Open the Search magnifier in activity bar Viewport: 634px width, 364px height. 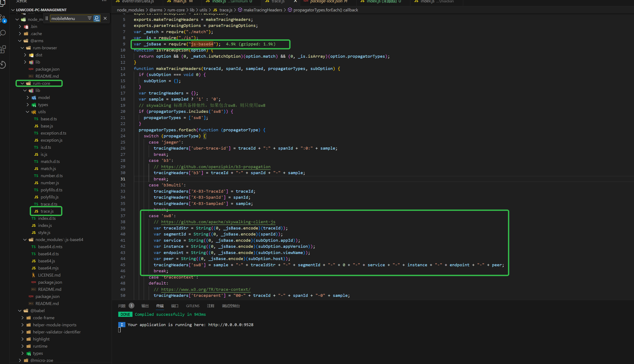(x=3, y=33)
